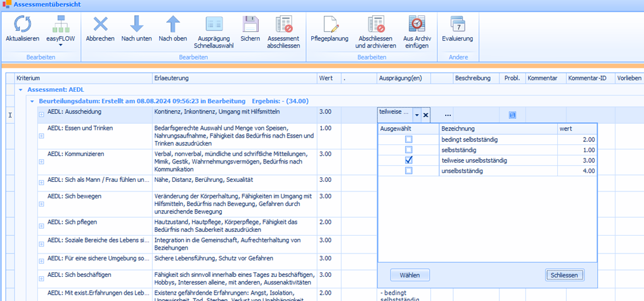Collapse the 'Assessment: AEDL' group

tap(20, 90)
